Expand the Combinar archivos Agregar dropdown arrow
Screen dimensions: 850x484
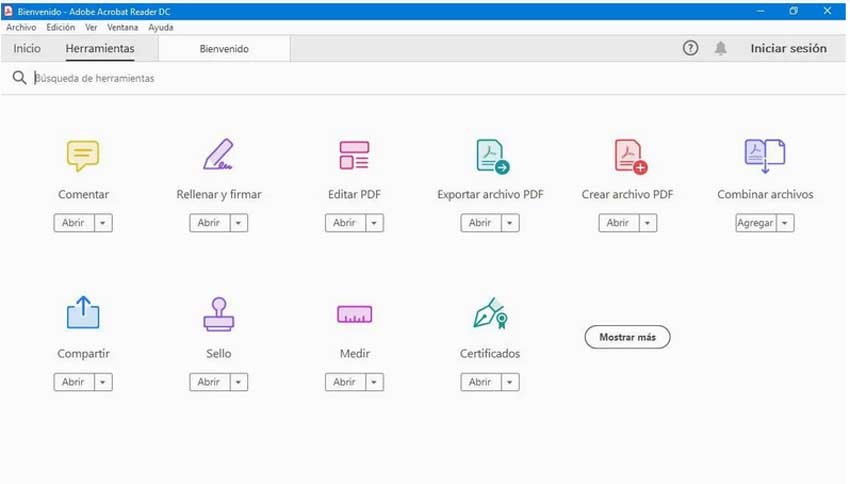click(785, 223)
